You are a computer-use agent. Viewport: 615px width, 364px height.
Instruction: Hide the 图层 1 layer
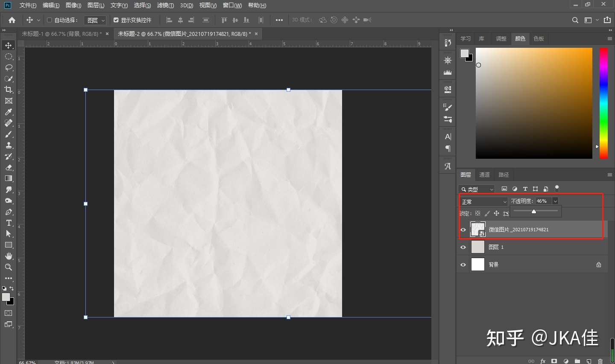(x=463, y=247)
